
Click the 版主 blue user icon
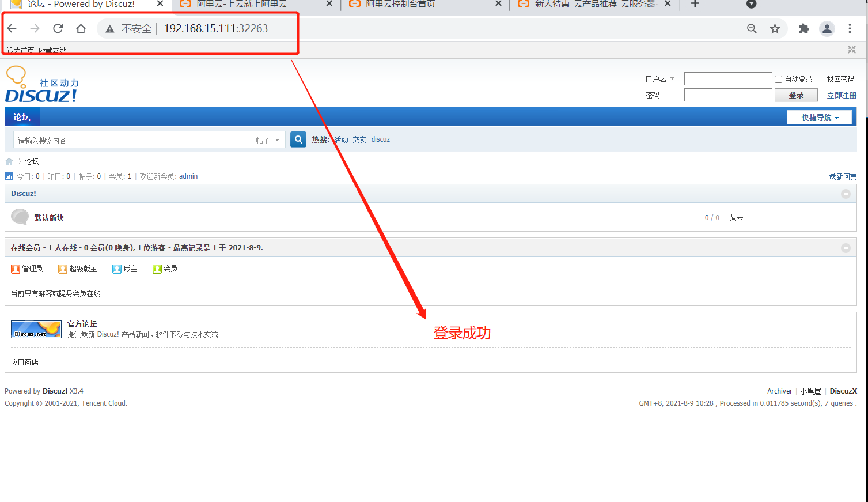click(117, 269)
